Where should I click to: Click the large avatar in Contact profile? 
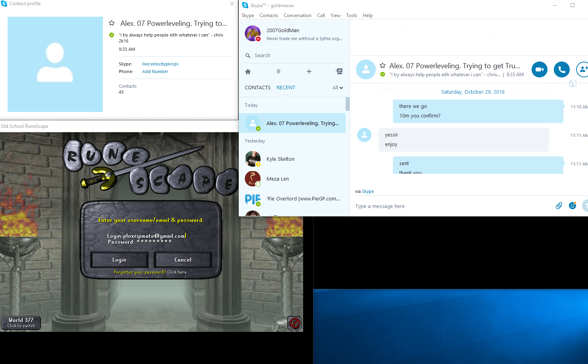pos(55,64)
